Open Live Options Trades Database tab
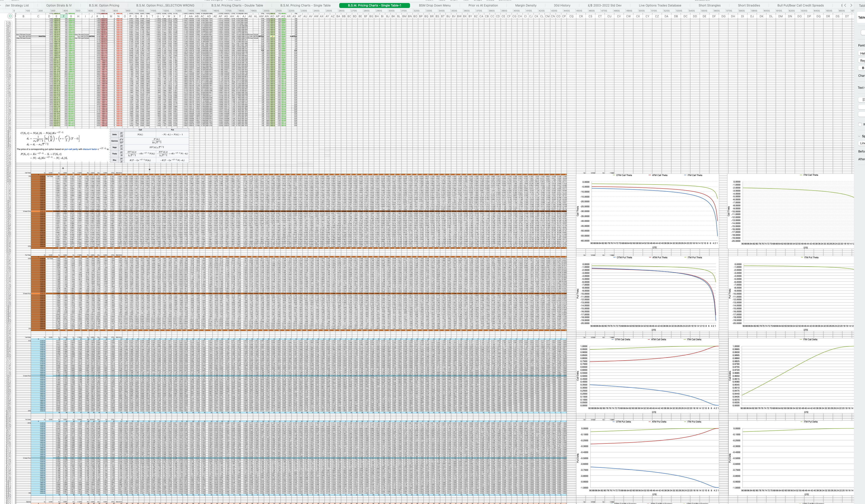 point(660,5)
